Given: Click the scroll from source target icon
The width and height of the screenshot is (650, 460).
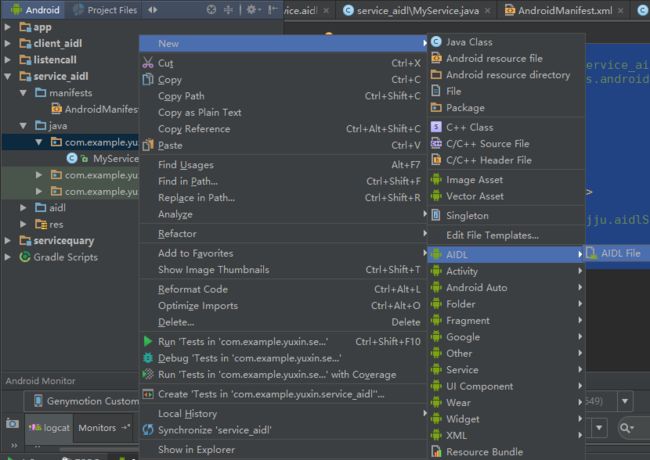Looking at the screenshot, I should tap(211, 10).
